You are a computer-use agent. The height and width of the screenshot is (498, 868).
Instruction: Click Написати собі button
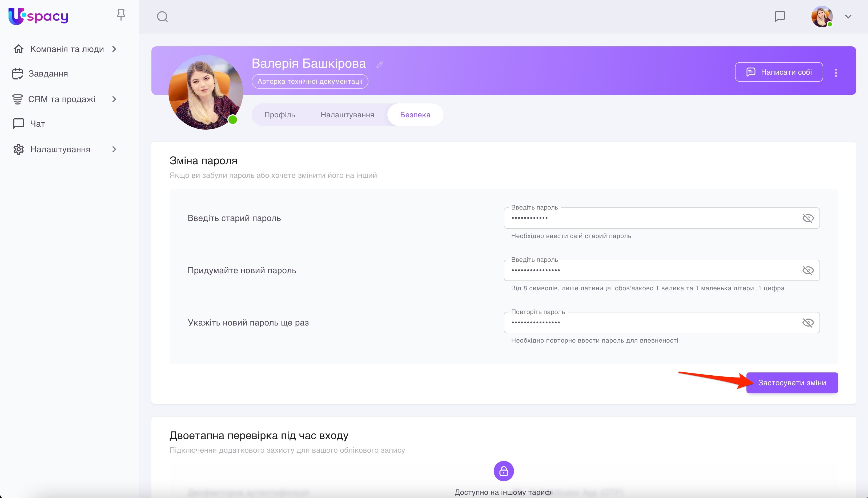coord(779,72)
